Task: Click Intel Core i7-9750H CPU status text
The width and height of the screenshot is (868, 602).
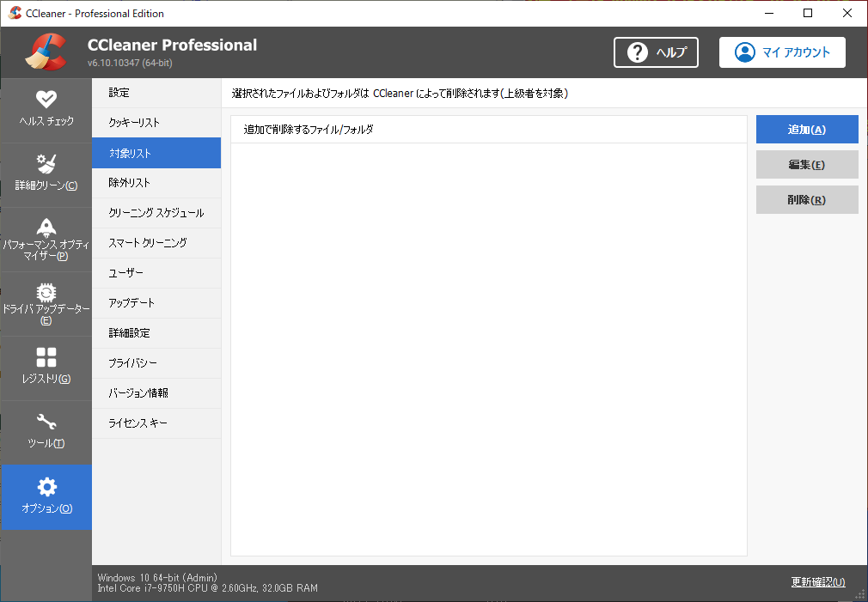Action: [x=208, y=588]
